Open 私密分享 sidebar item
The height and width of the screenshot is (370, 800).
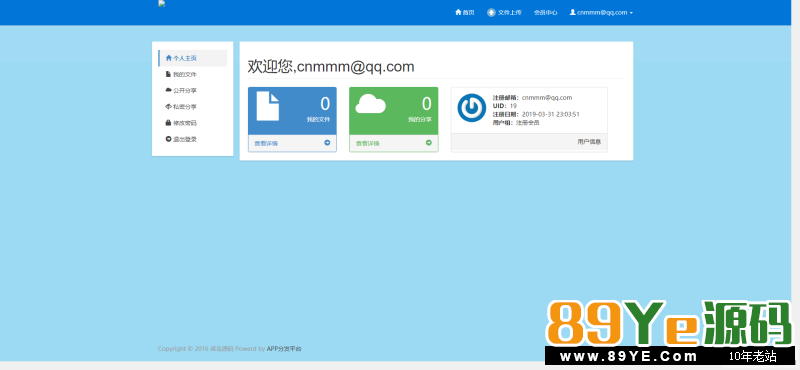point(193,107)
